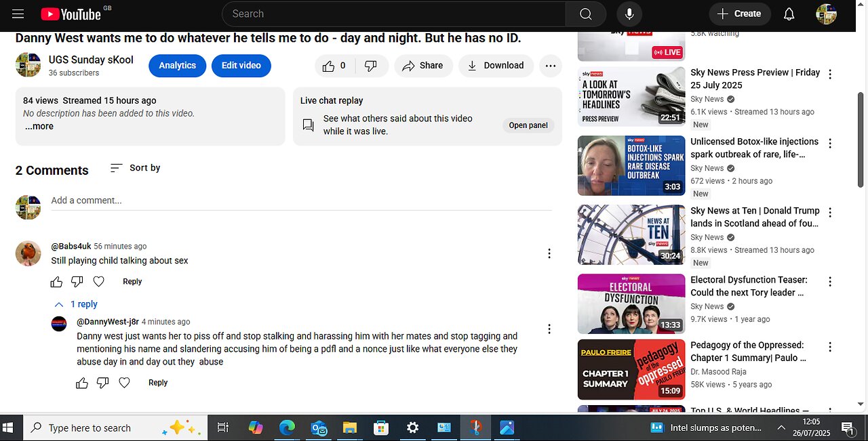Image resolution: width=868 pixels, height=441 pixels.
Task: Reply to the @Babs4uk comment
Action: click(x=132, y=282)
